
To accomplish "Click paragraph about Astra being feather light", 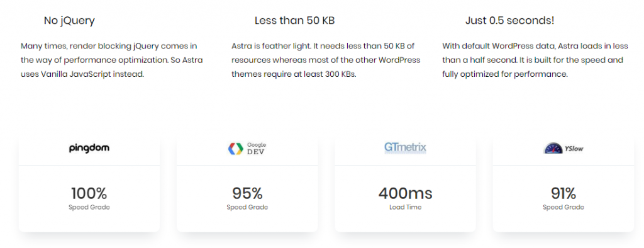I will click(x=326, y=60).
